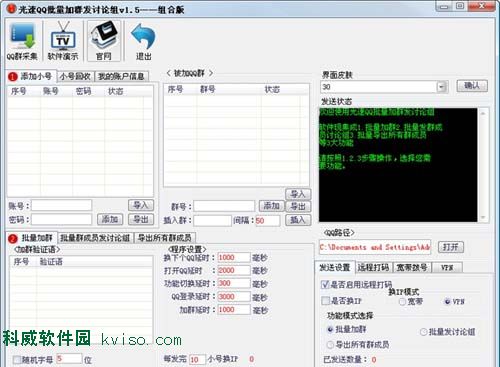This screenshot has width=500, height=367.
Task: Click the QQ路径 path field
Action: click(x=375, y=247)
